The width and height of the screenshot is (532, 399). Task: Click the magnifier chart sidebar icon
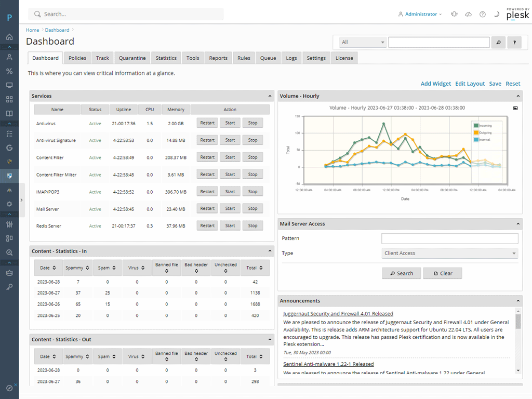(9, 252)
